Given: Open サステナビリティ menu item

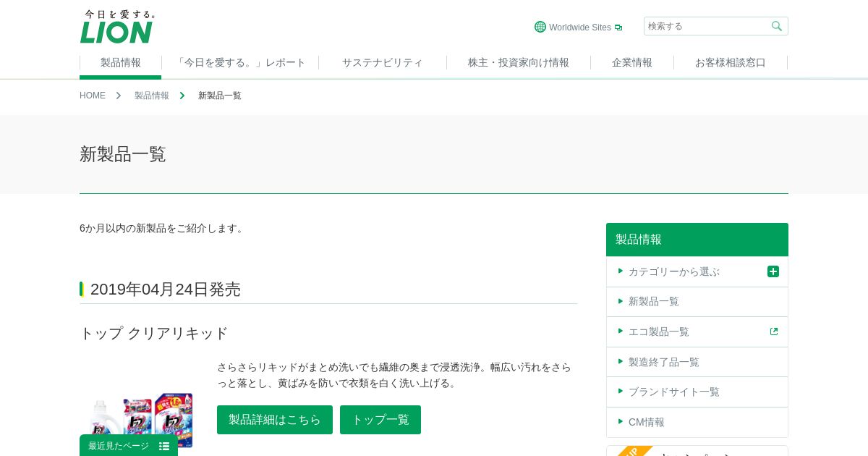Looking at the screenshot, I should [383, 63].
